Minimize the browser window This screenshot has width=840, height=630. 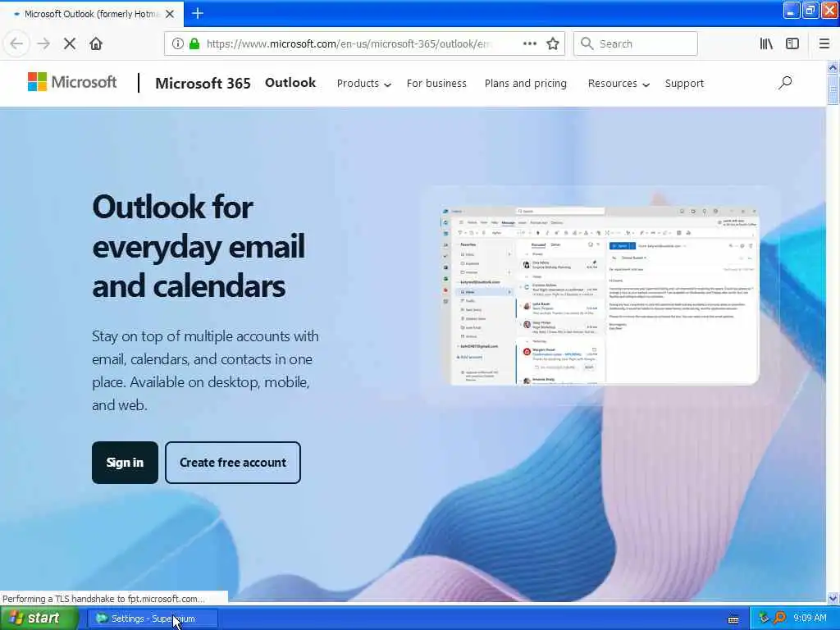pyautogui.click(x=791, y=11)
